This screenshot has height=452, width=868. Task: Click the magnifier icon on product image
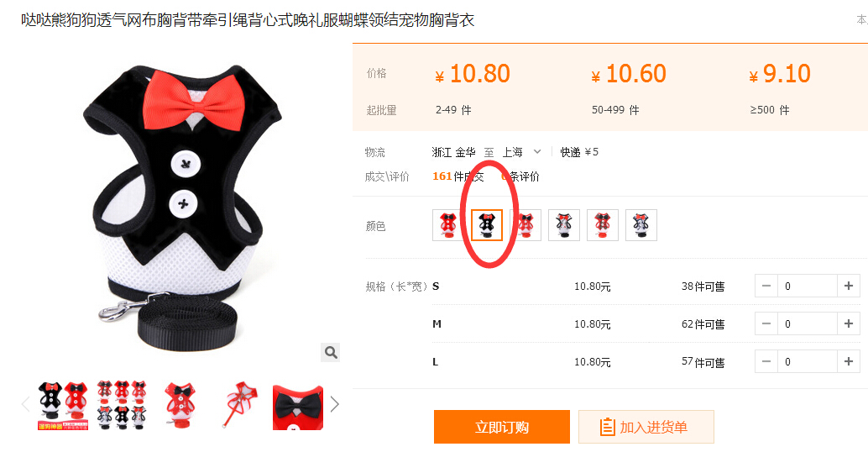click(331, 352)
